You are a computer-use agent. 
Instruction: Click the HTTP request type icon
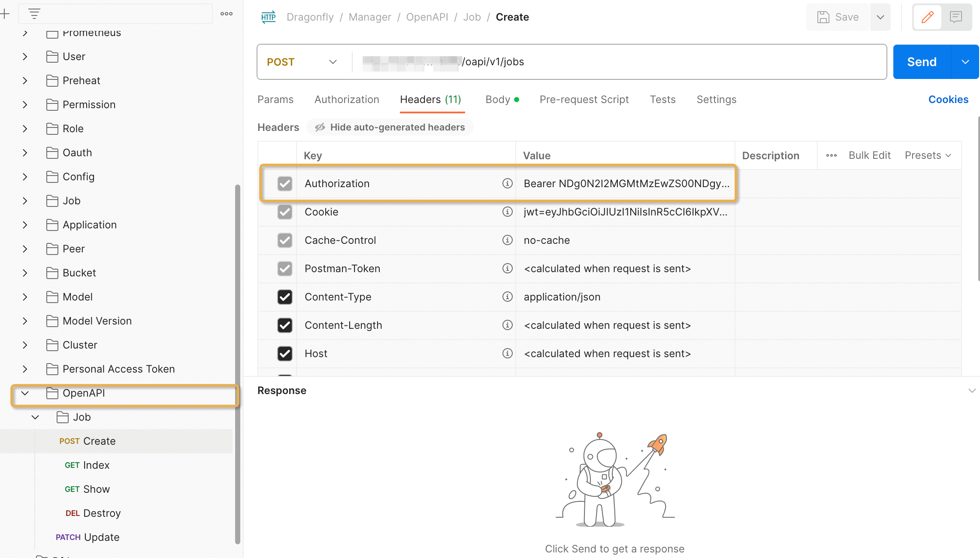pos(269,17)
